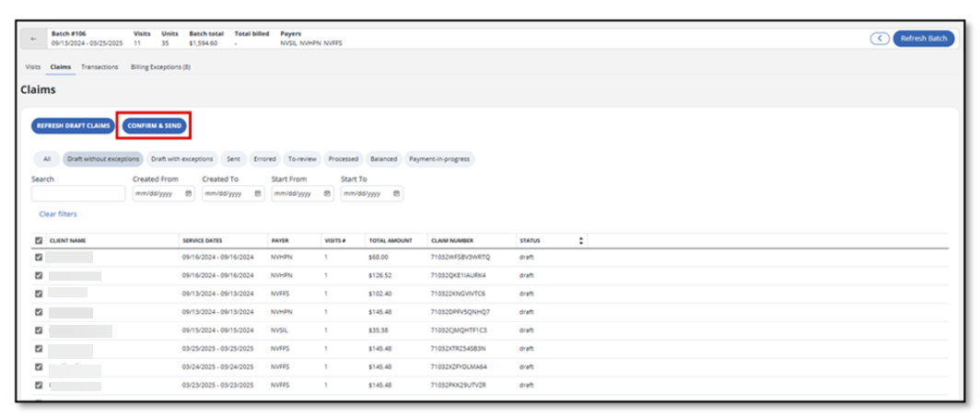The image size is (980, 416).
Task: Open the Billing Exceptions (8) tab
Action: (x=160, y=67)
